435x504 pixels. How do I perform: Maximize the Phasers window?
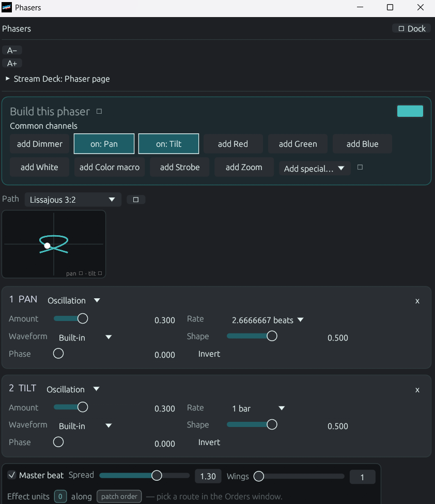click(390, 7)
